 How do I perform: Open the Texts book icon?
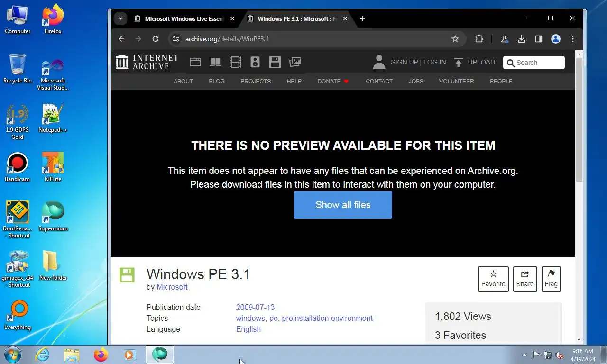click(x=215, y=62)
